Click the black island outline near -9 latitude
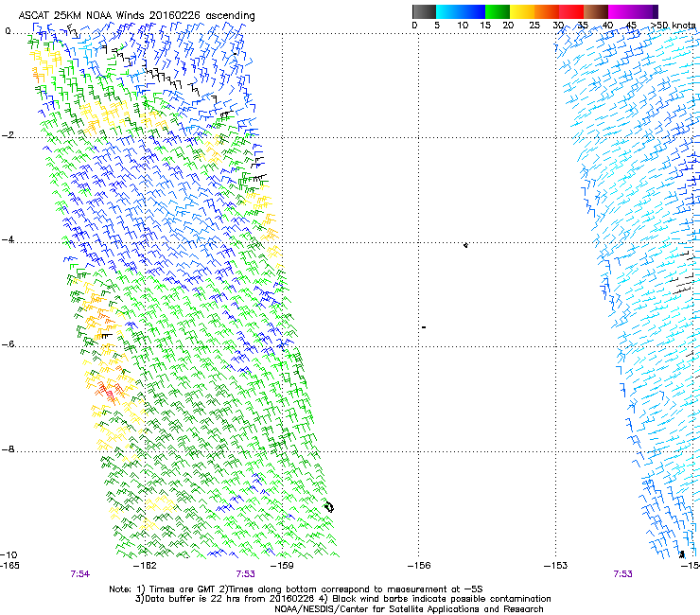The width and height of the screenshot is (700, 615). tap(329, 507)
